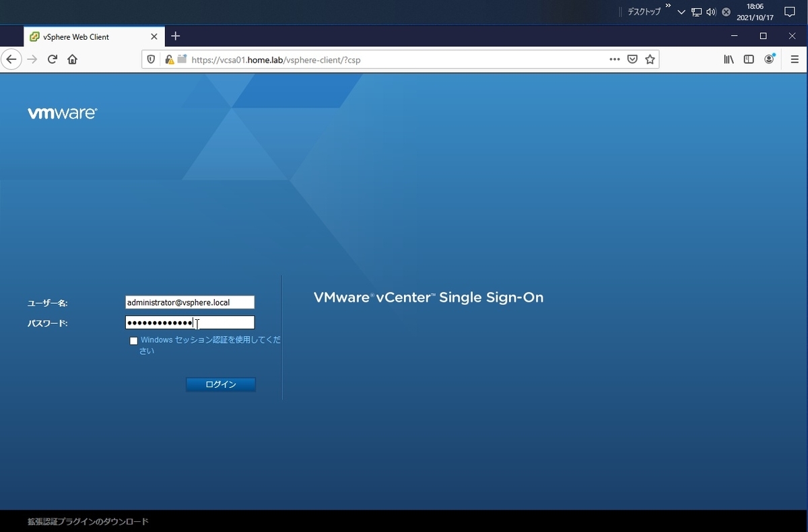Maximize the Firefox window
Screen dimensions: 808x532
click(763, 36)
